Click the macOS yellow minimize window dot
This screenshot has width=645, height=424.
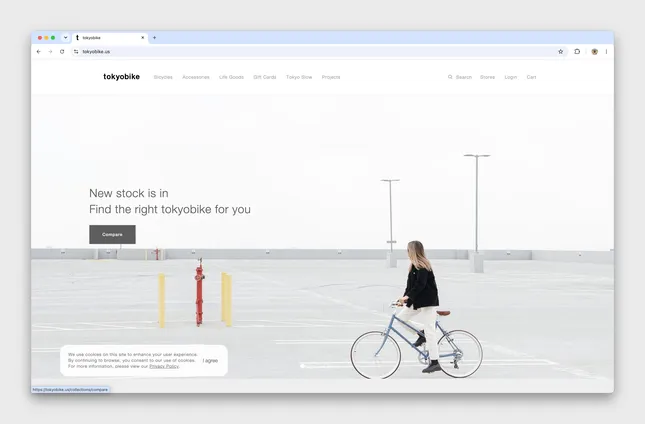click(x=46, y=38)
